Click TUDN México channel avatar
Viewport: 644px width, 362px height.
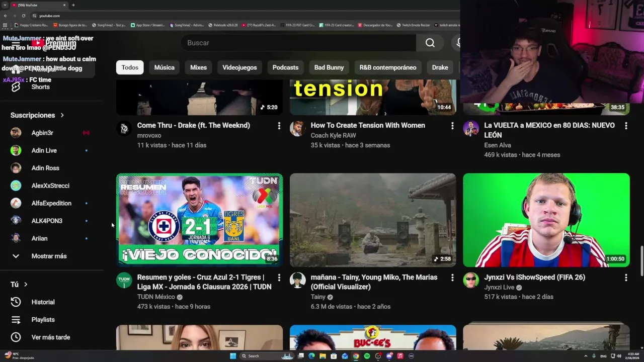point(124,280)
